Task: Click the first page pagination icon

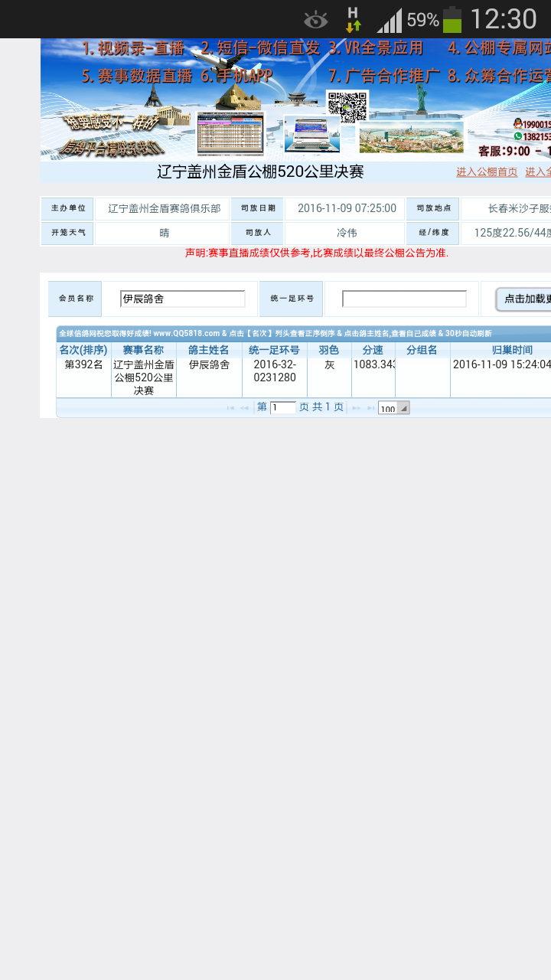Action: coord(230,408)
